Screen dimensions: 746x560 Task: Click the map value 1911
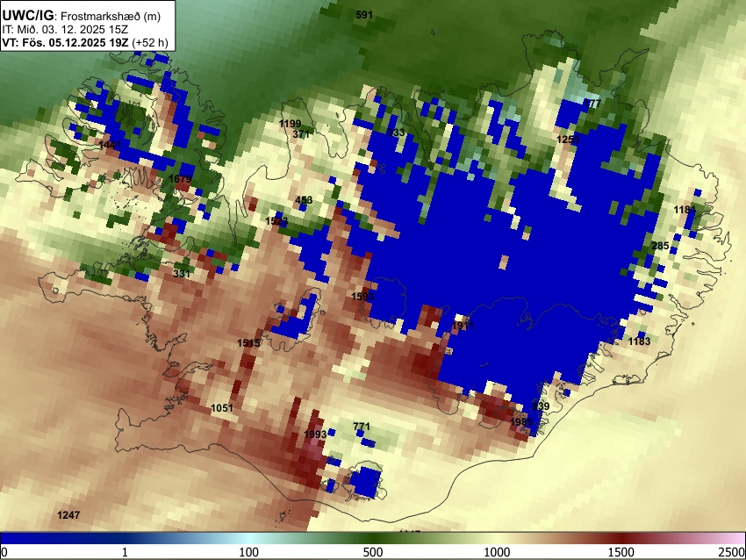(x=463, y=326)
